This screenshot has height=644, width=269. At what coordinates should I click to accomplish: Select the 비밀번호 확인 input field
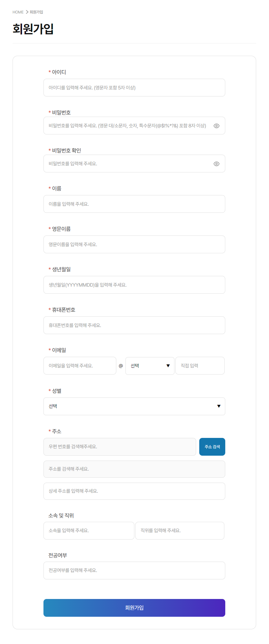(127, 164)
